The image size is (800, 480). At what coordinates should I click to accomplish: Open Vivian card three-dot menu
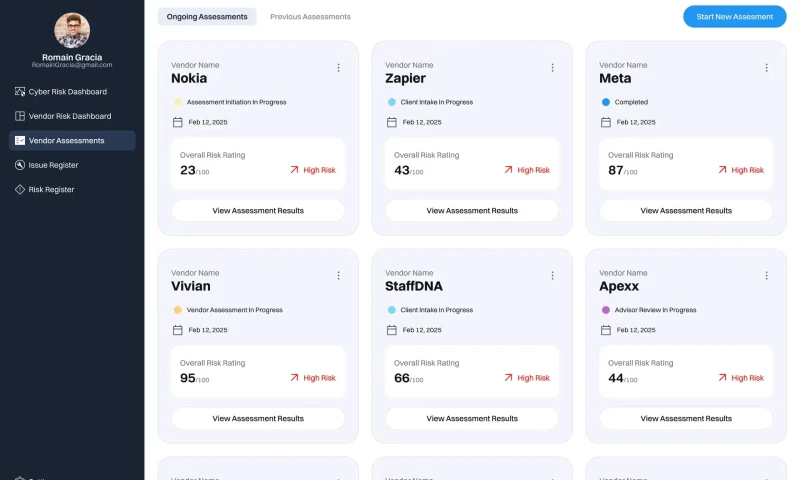click(x=338, y=276)
